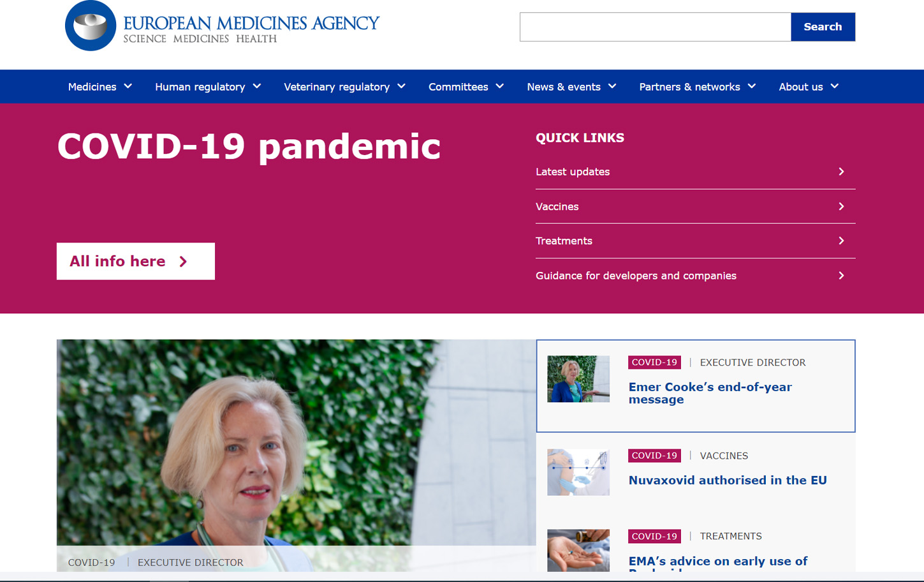Viewport: 924px width, 582px height.
Task: Click arrow icon beside Treatments quick link
Action: [x=842, y=241]
